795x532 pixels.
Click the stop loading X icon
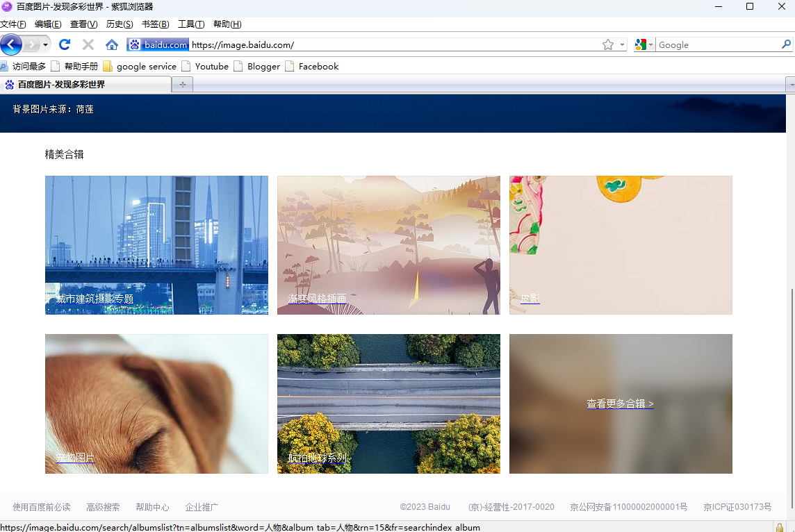click(88, 44)
